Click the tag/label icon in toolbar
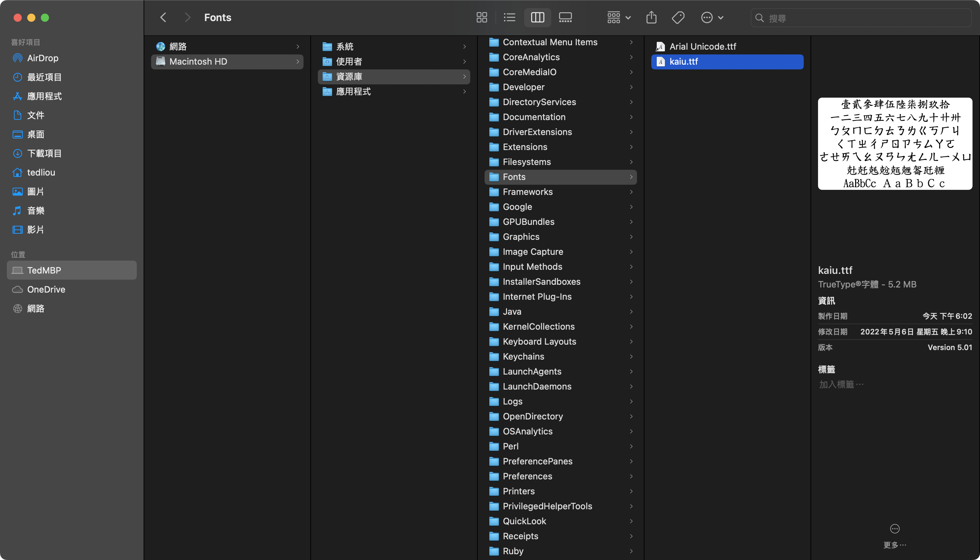The image size is (980, 560). click(x=679, y=17)
